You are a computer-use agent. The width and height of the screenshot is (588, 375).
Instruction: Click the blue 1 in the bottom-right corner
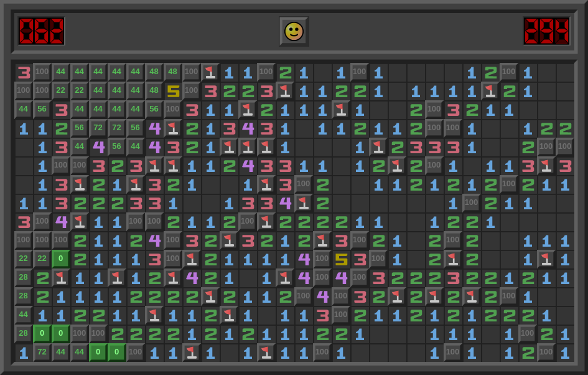(565, 353)
